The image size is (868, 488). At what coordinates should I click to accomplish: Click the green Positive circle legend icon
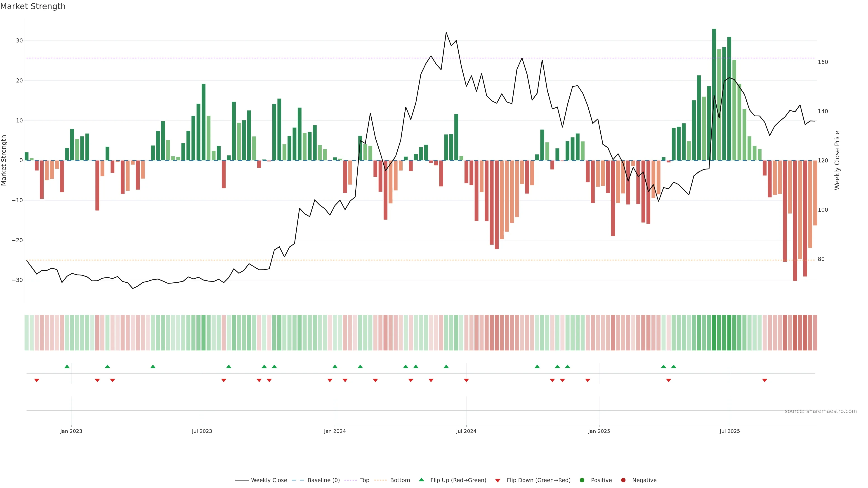[x=582, y=480]
